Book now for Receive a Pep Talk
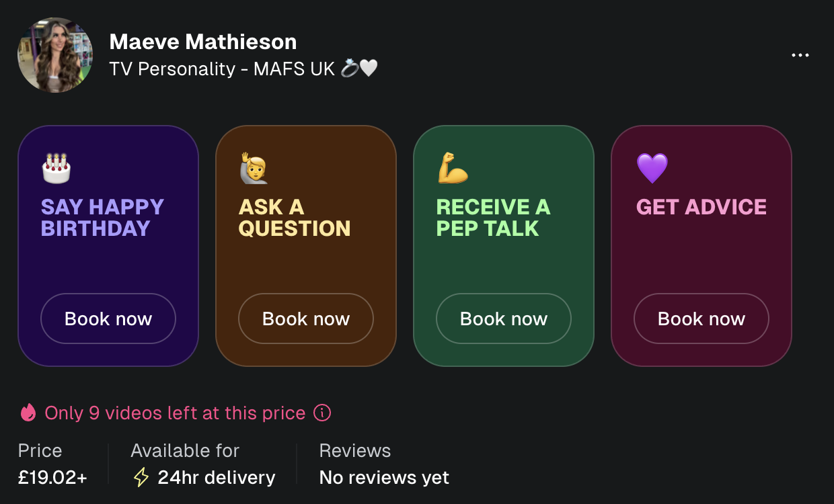The height and width of the screenshot is (504, 834). pyautogui.click(x=504, y=319)
